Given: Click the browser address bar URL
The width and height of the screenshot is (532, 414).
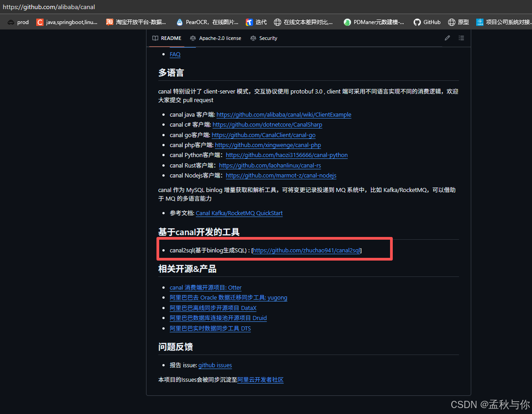Looking at the screenshot, I should (x=49, y=7).
